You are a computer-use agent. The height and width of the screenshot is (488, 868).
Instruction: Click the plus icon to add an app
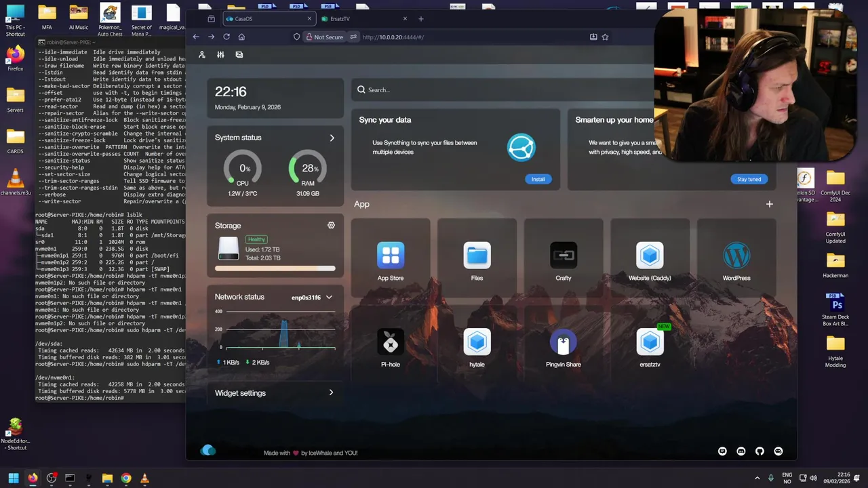coord(770,204)
